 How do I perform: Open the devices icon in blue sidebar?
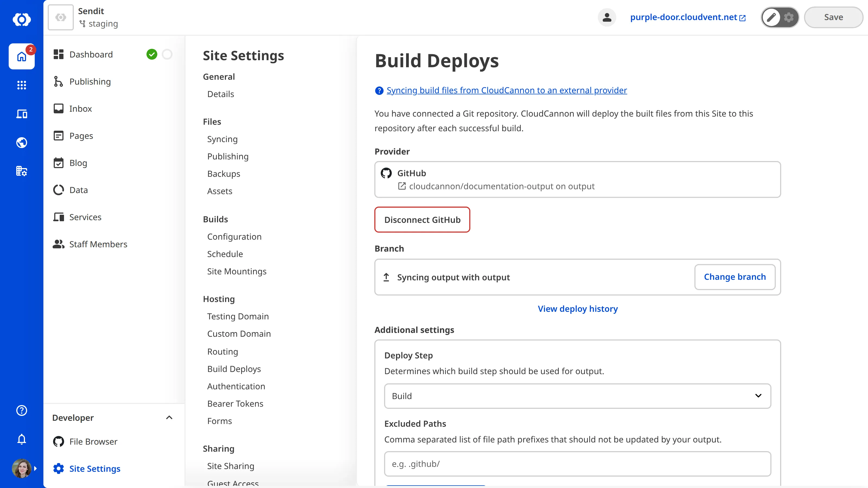[22, 114]
